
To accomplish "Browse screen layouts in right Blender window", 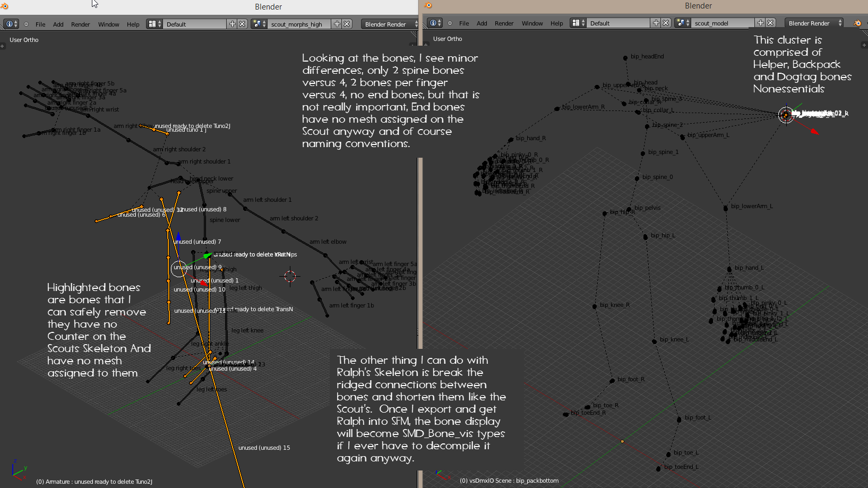I will (578, 23).
